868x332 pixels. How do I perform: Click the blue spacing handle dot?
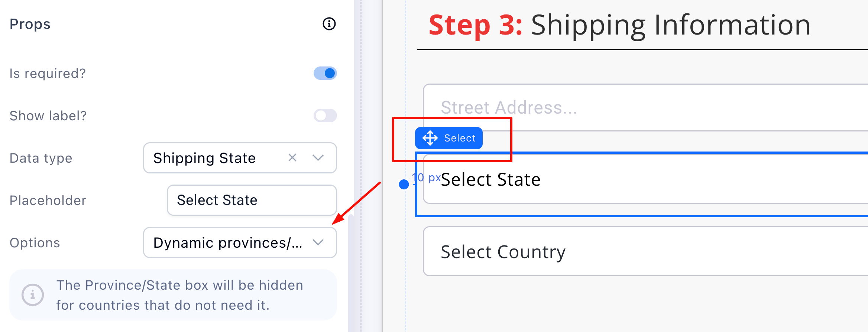tap(404, 184)
